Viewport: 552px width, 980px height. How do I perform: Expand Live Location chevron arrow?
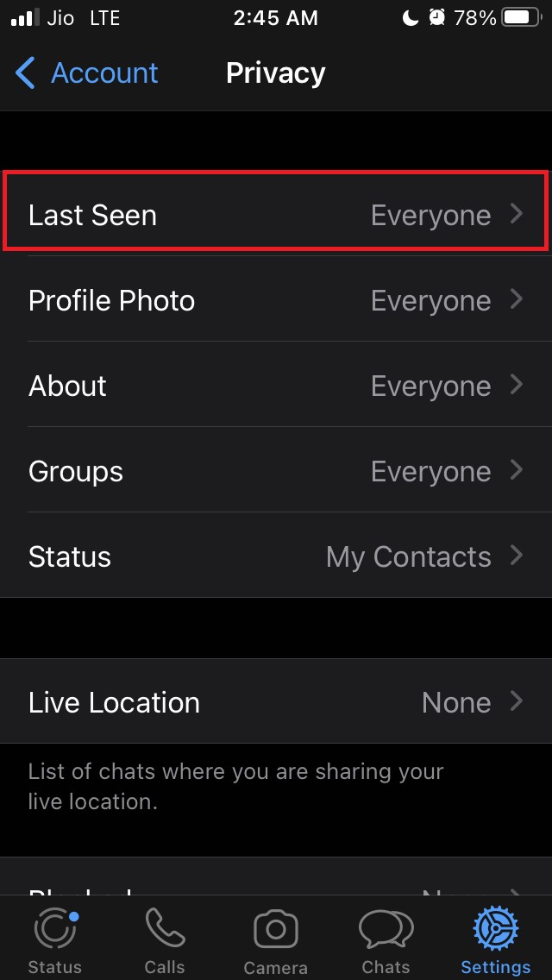point(517,701)
